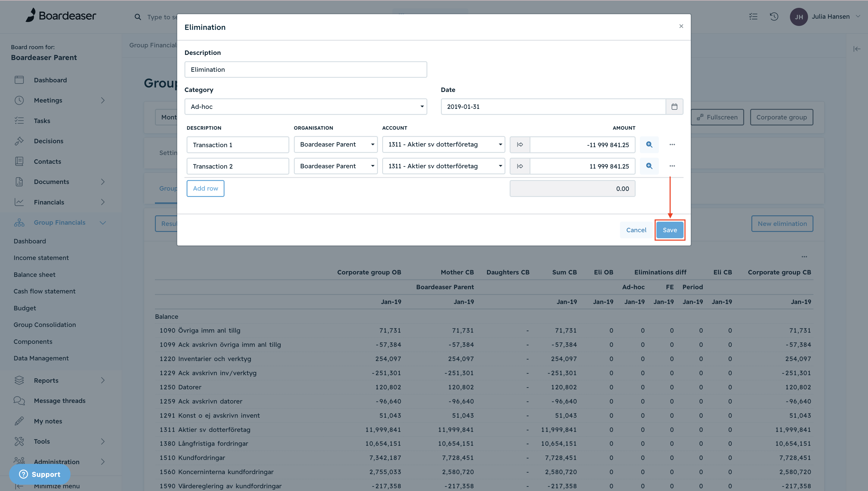The height and width of the screenshot is (491, 868).
Task: Click the New elimination button
Action: 782,223
